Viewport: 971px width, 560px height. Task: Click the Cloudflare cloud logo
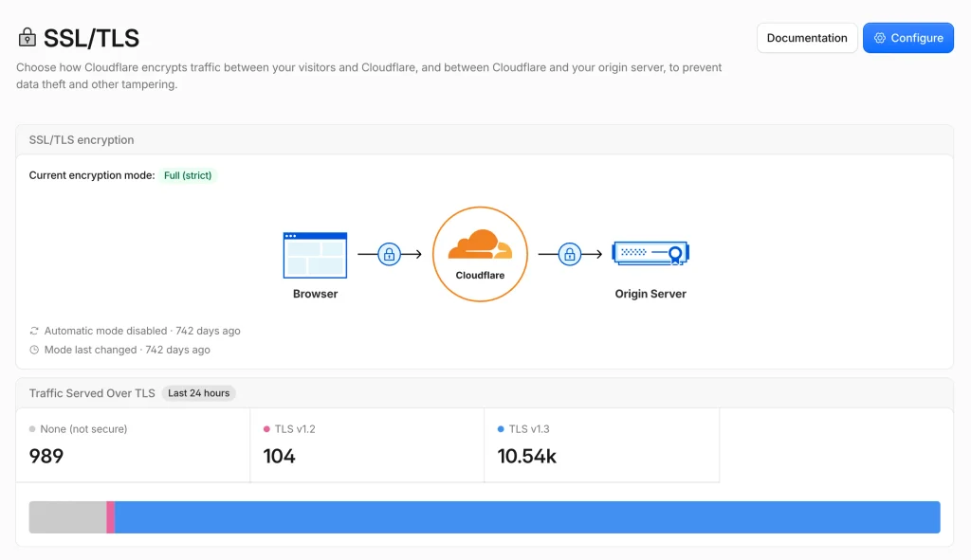pos(480,245)
